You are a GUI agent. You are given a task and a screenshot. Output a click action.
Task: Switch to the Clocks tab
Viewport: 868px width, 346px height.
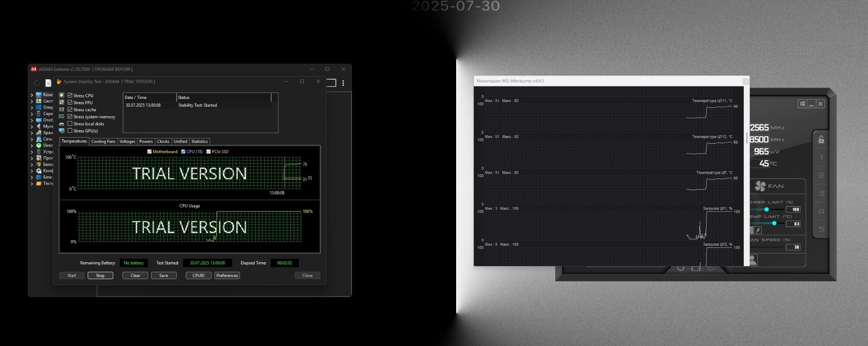(x=163, y=142)
